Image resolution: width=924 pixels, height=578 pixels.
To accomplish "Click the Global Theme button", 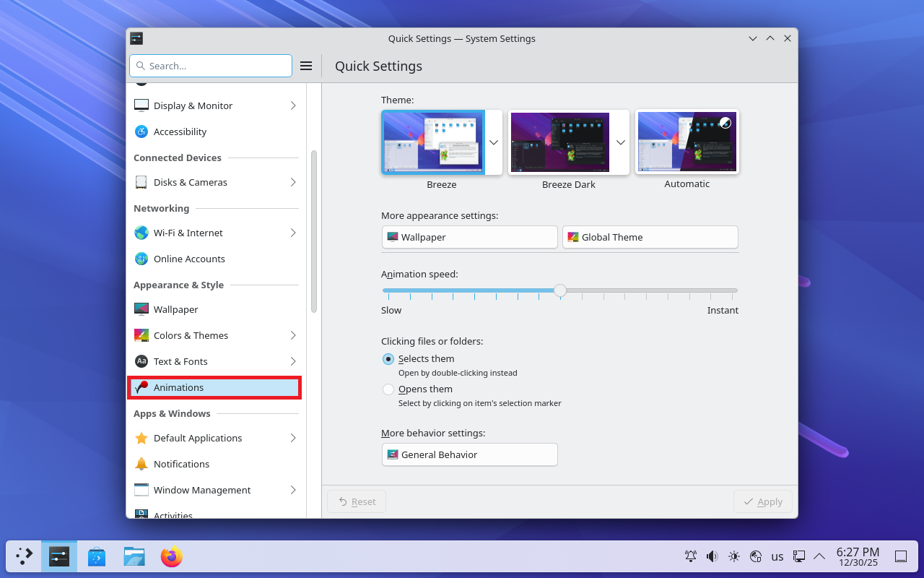I will (x=650, y=237).
